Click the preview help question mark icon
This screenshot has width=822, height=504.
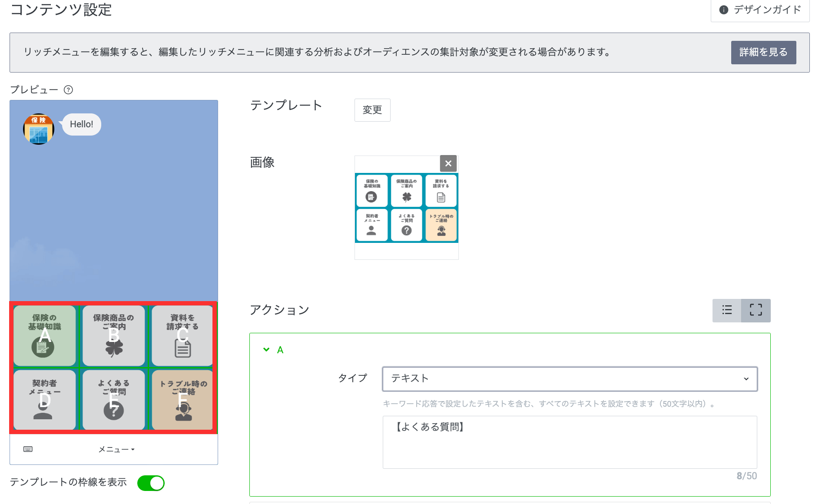tap(68, 90)
